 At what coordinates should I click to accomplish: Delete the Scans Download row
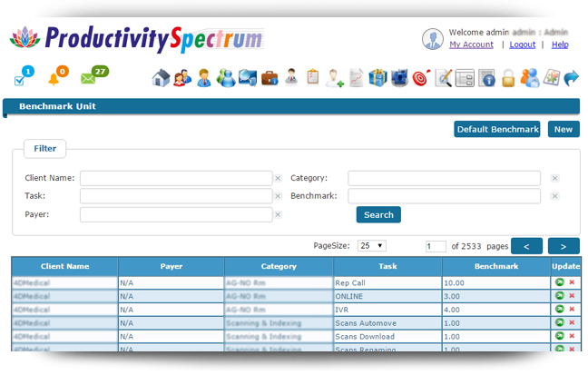click(572, 336)
